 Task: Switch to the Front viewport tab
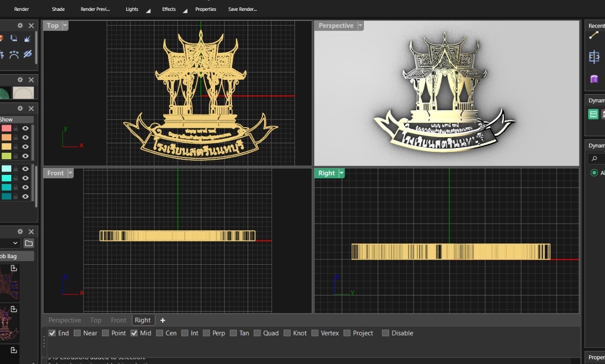119,320
